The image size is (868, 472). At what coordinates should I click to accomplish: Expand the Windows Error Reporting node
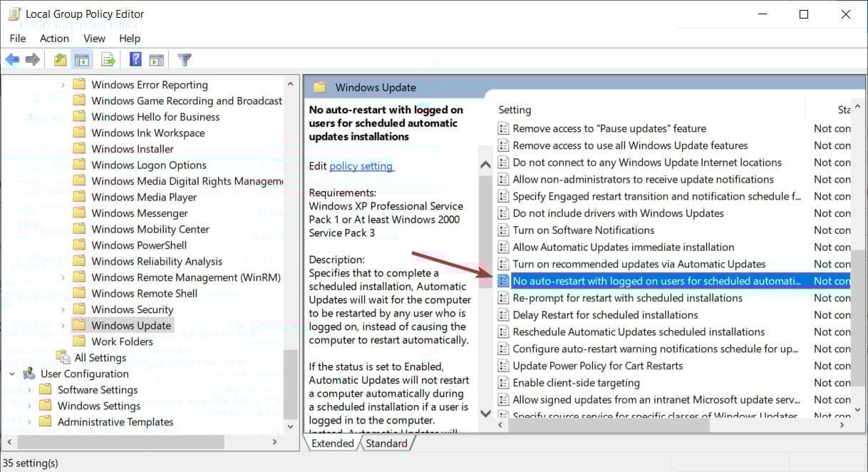pos(63,85)
